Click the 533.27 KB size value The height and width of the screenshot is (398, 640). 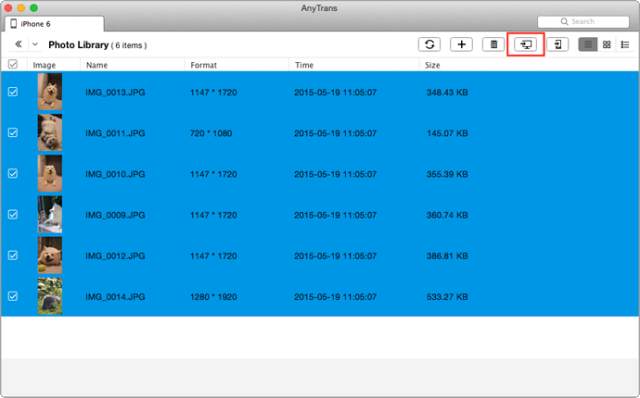coord(447,297)
